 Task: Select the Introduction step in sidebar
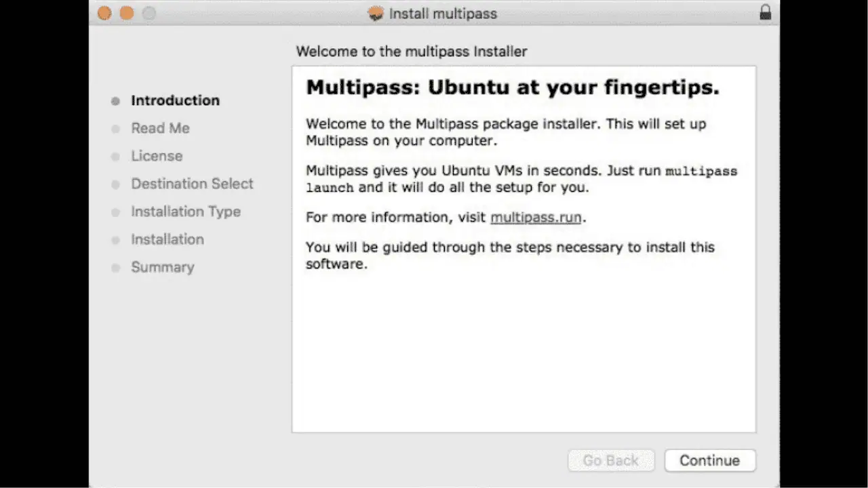tap(175, 100)
